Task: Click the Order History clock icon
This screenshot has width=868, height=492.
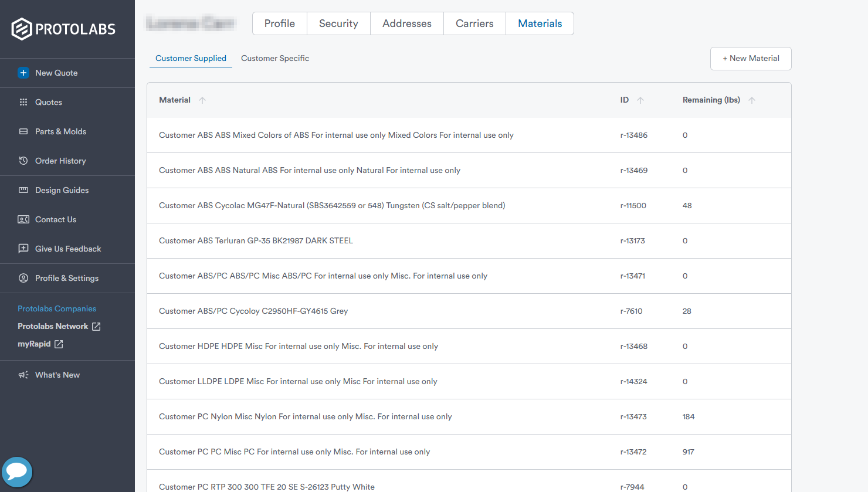Action: tap(23, 161)
